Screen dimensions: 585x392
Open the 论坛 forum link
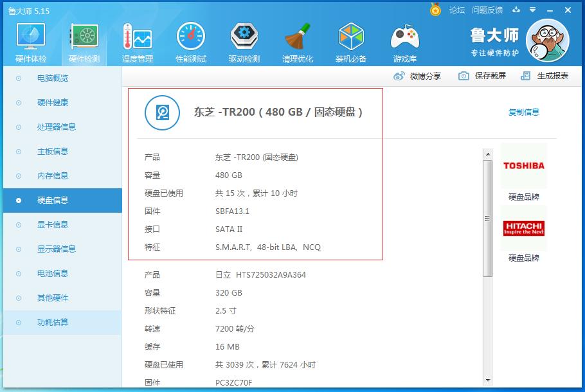tap(456, 10)
